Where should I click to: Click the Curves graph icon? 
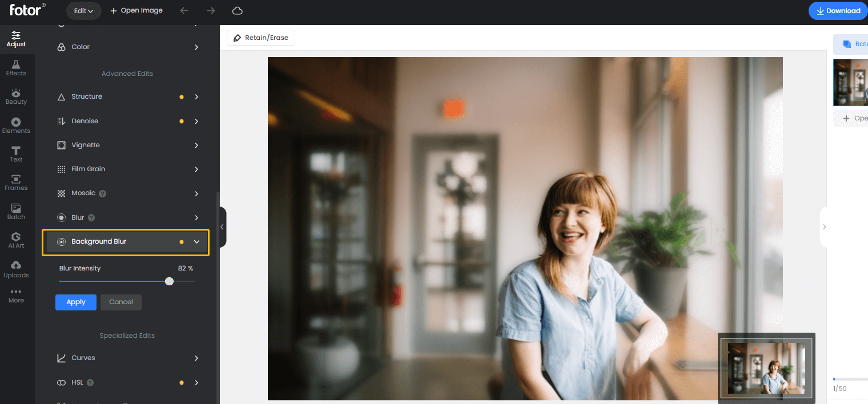61,358
